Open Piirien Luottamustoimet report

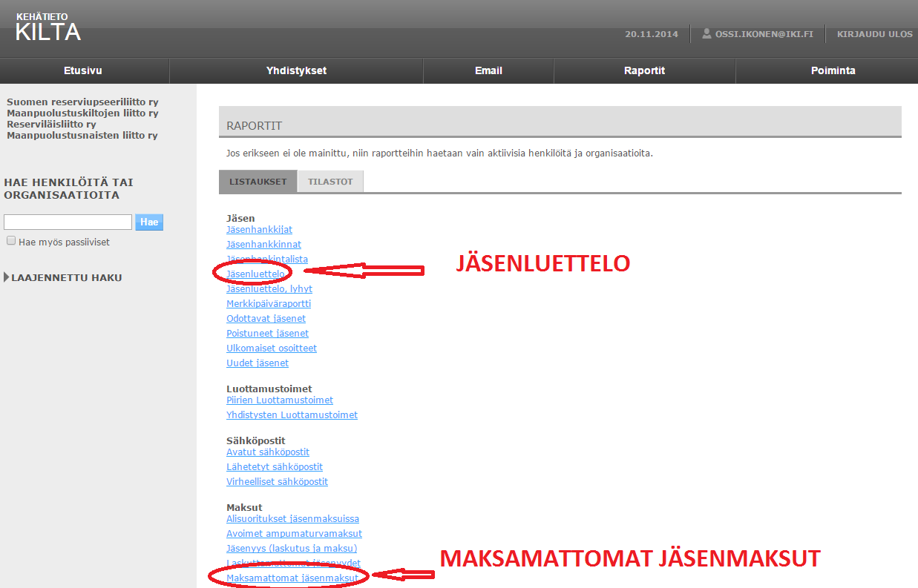click(x=280, y=400)
